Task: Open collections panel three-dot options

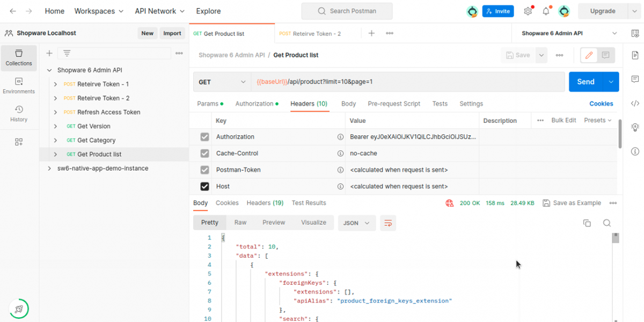Action: tap(179, 53)
